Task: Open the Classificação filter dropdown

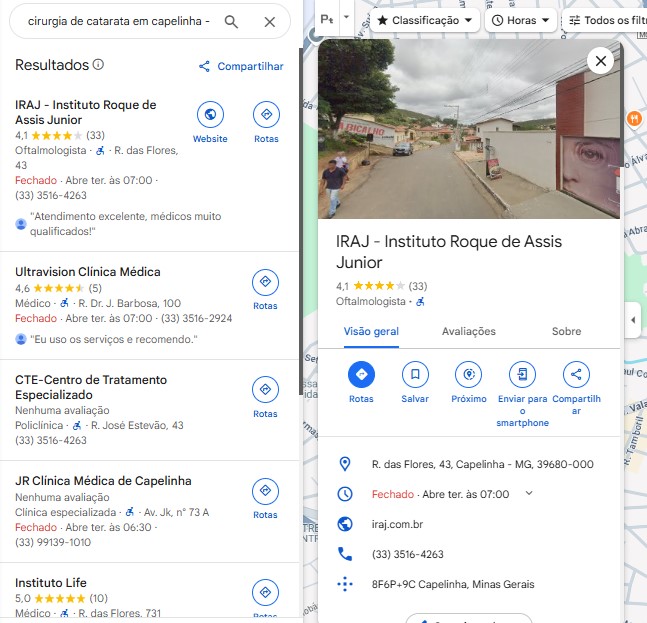Action: click(425, 20)
